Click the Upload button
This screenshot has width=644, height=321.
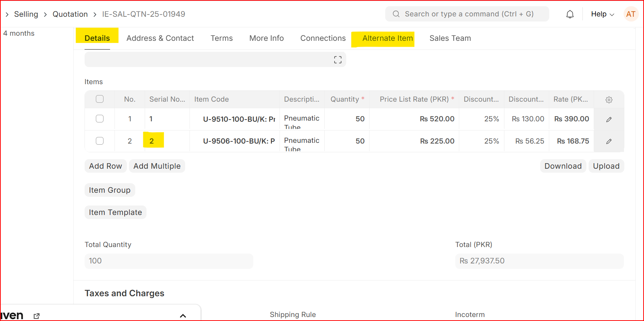pyautogui.click(x=606, y=166)
